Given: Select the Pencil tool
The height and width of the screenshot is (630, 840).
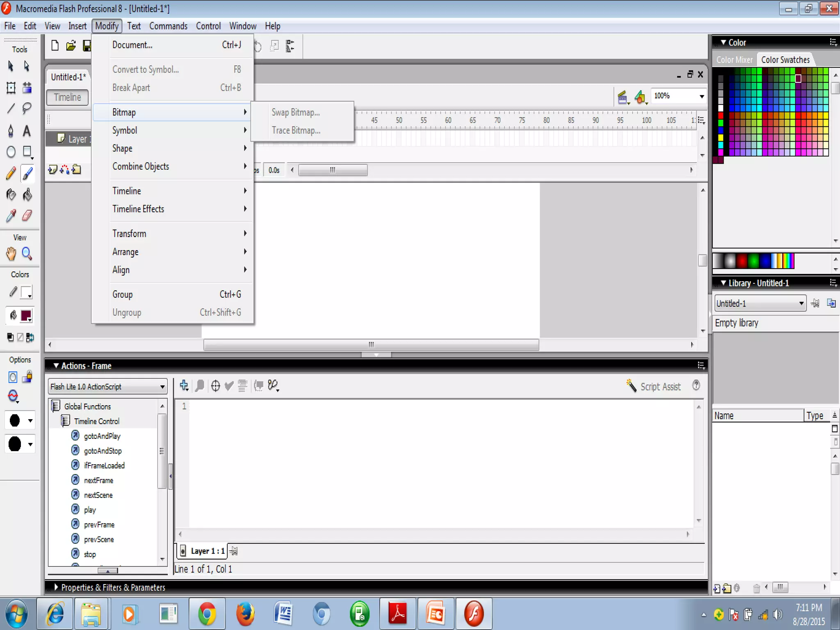Looking at the screenshot, I should (x=11, y=173).
